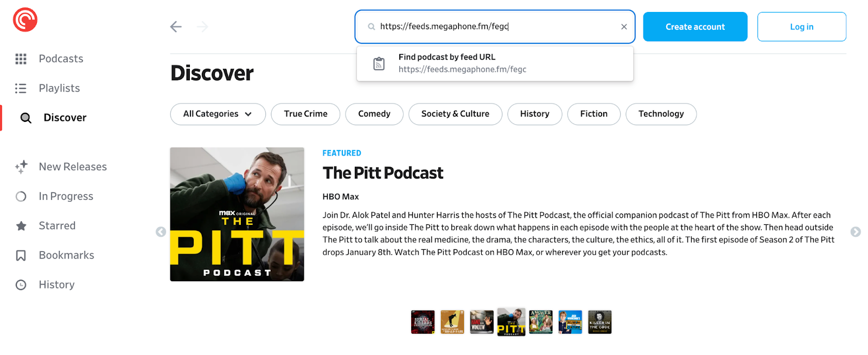This screenshot has height=355, width=868.
Task: Filter by Comedy category
Action: (374, 114)
